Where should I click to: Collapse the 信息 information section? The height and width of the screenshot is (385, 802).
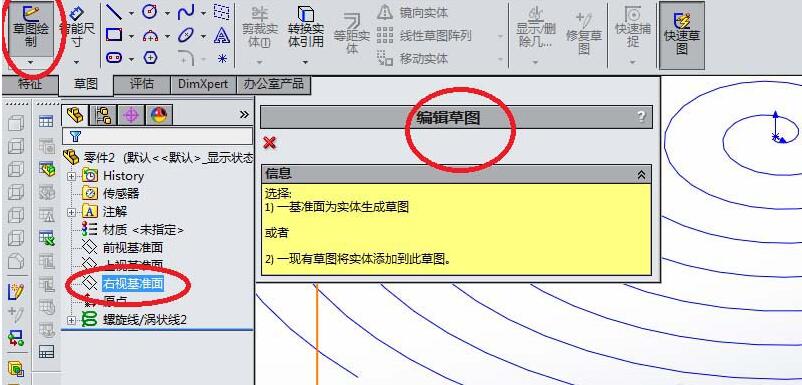[641, 175]
